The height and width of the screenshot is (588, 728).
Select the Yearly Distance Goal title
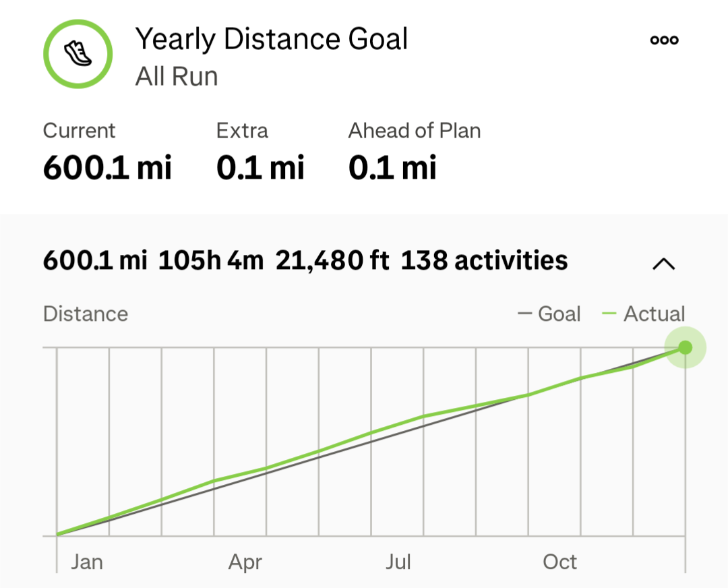[x=272, y=39]
